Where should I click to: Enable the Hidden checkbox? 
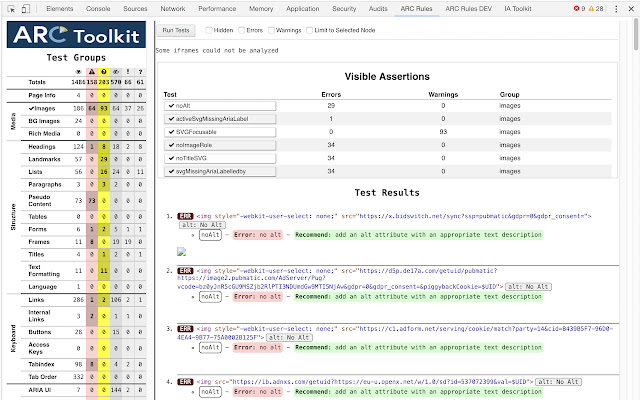point(207,30)
